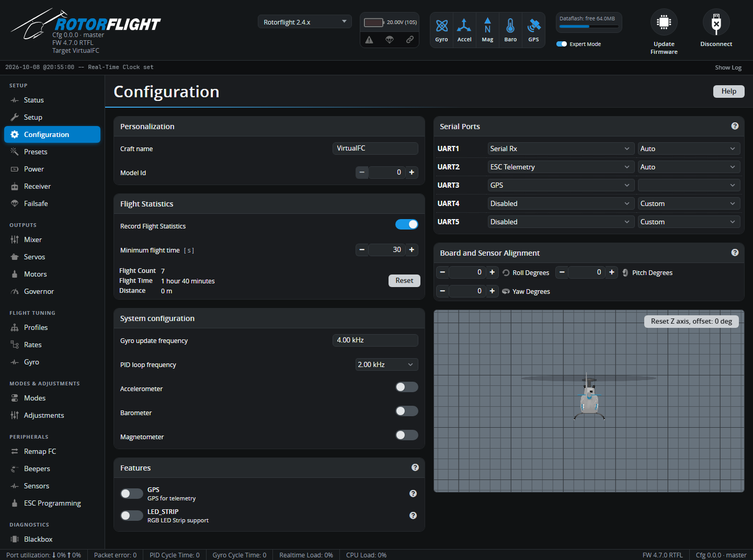Decrease the Model Id value

coord(362,173)
